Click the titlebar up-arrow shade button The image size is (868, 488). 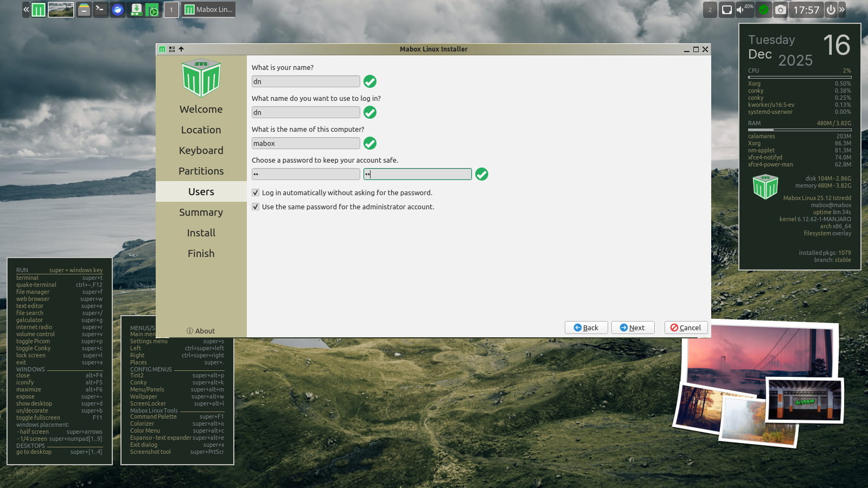(181, 49)
